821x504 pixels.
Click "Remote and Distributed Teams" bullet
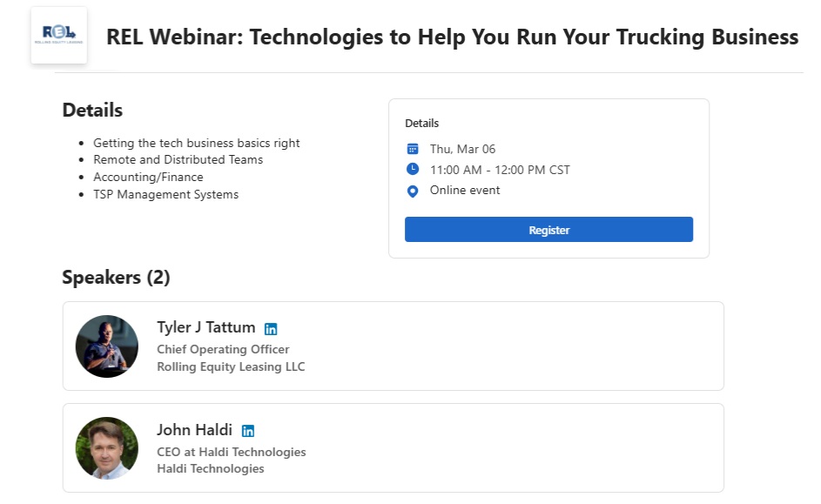click(178, 159)
